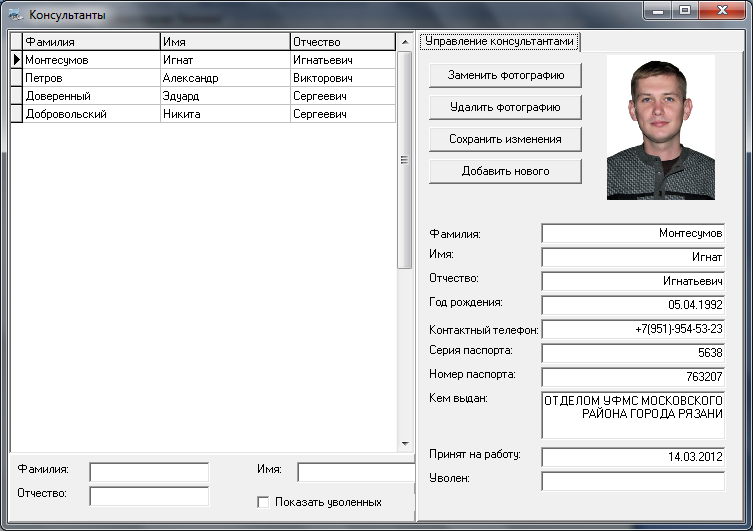
Task: Click Имя field containing Игнат in details
Action: 633,257
